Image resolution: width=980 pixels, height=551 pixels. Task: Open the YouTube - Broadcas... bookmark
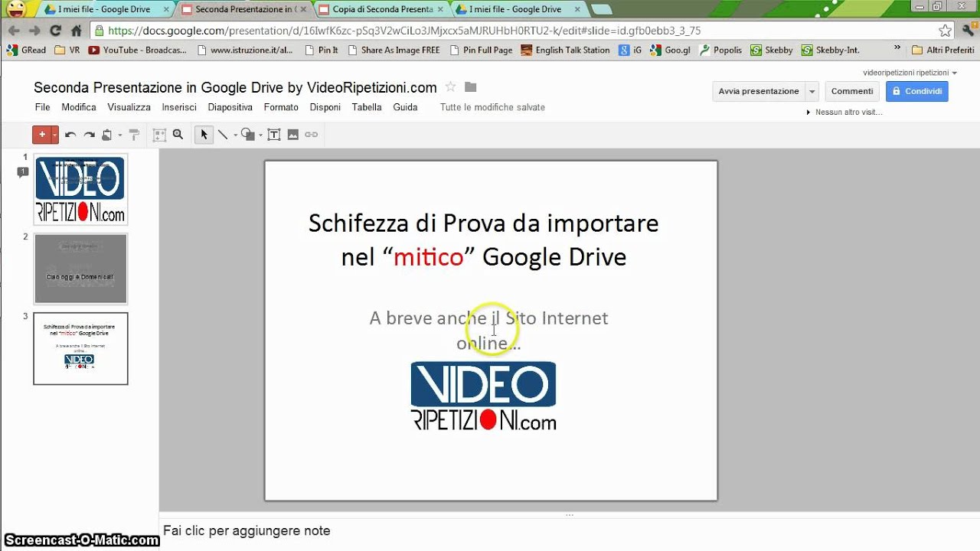pos(137,50)
